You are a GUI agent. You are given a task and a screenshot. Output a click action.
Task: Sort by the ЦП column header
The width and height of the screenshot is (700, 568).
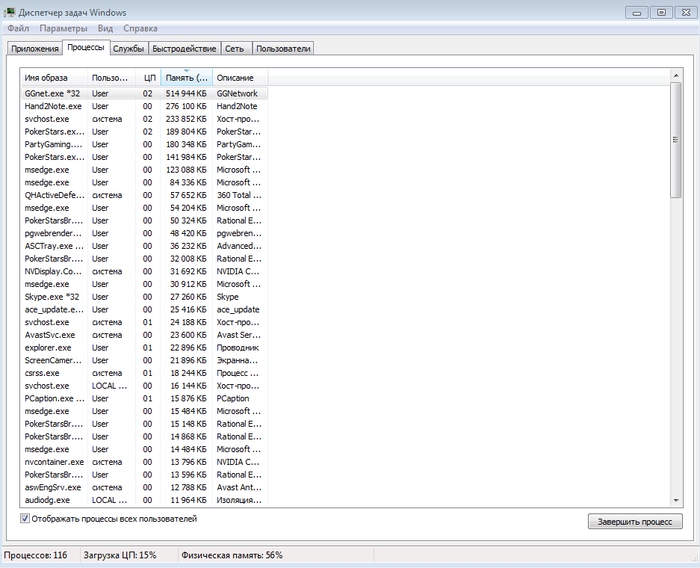tap(148, 78)
